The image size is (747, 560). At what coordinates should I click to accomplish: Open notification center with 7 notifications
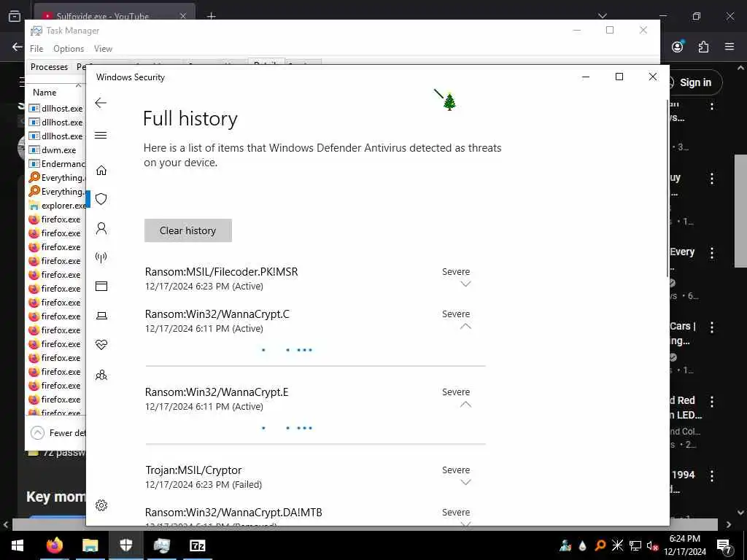(724, 545)
